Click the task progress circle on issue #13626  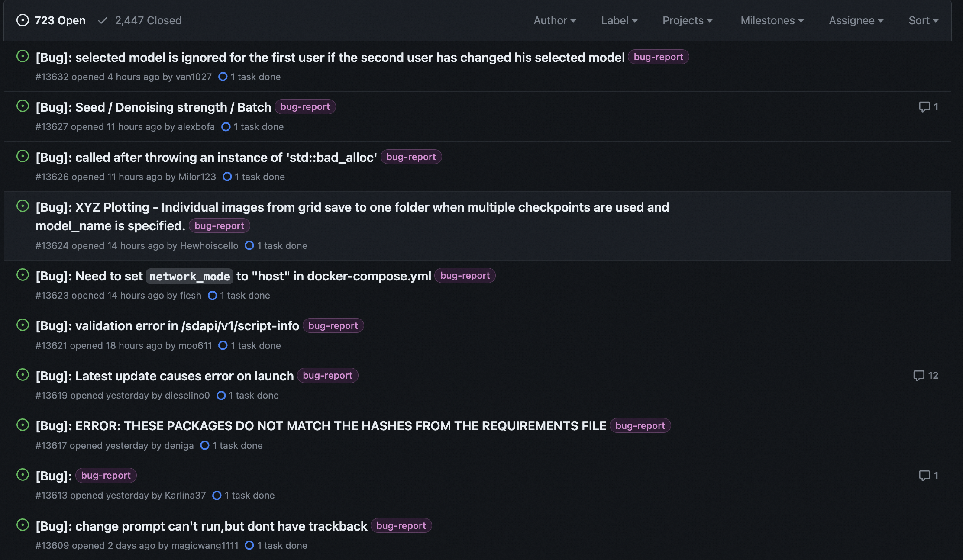[227, 177]
